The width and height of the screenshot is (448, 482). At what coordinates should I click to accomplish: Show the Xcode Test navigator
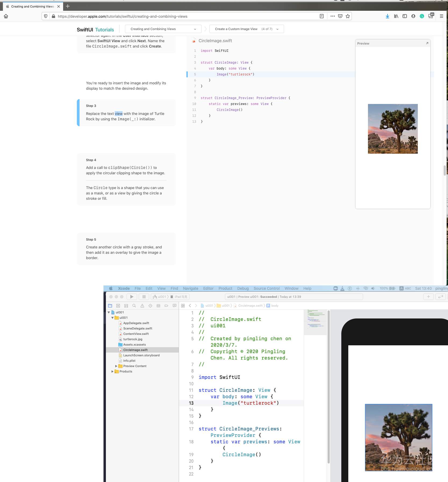[x=150, y=306]
